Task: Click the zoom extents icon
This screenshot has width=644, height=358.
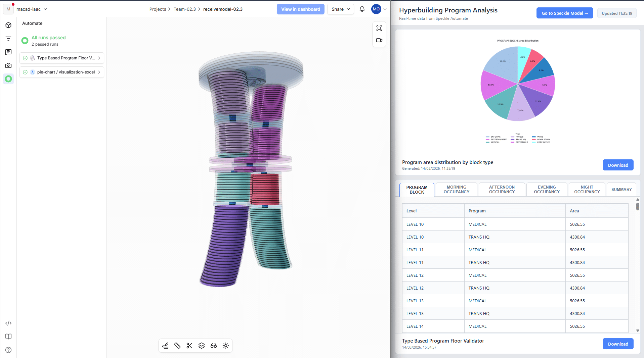Action: (379, 28)
